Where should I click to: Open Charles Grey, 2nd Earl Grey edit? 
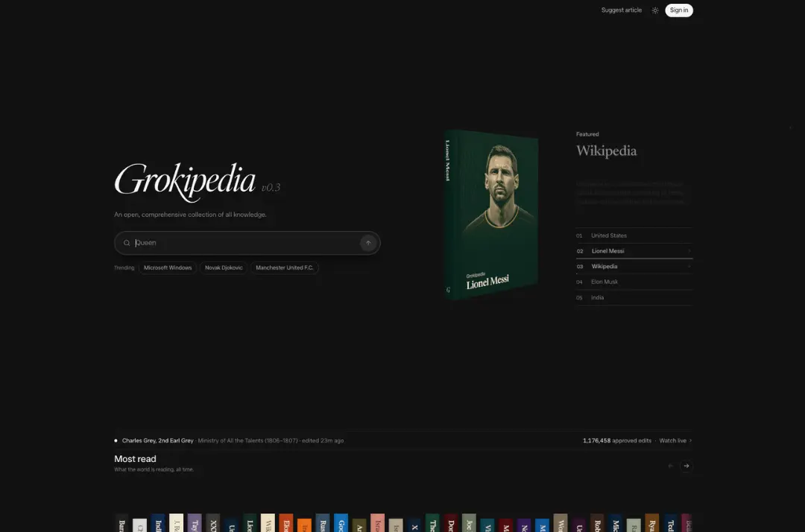pos(157,440)
